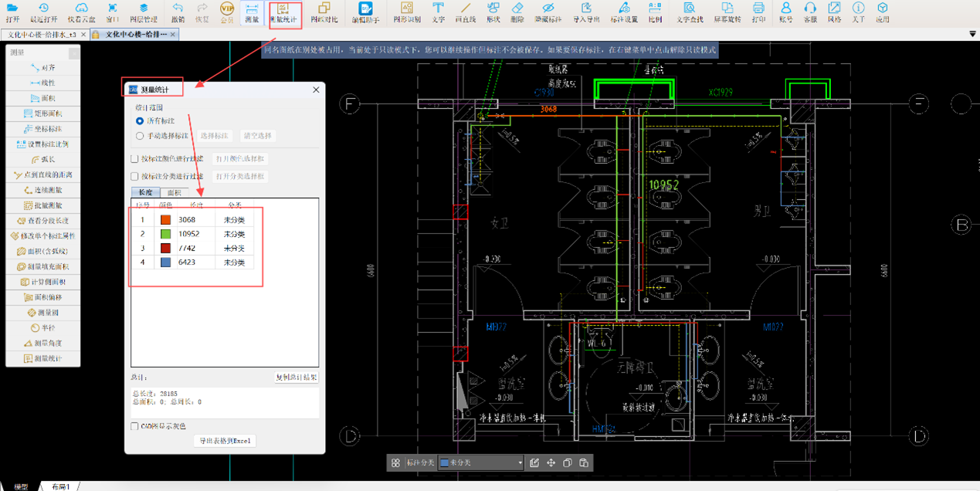This screenshot has width=980, height=491.
Task: Switch to the 面积 tab in dialog
Action: point(174,193)
